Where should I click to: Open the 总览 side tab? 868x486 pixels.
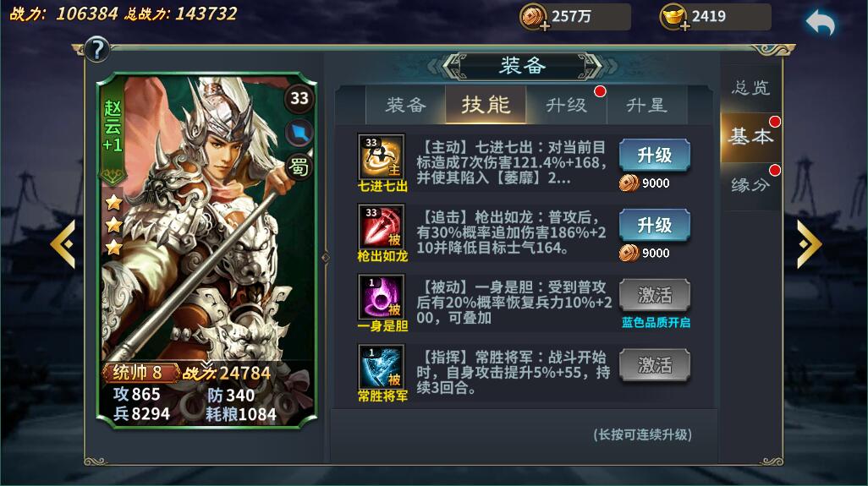(x=750, y=87)
